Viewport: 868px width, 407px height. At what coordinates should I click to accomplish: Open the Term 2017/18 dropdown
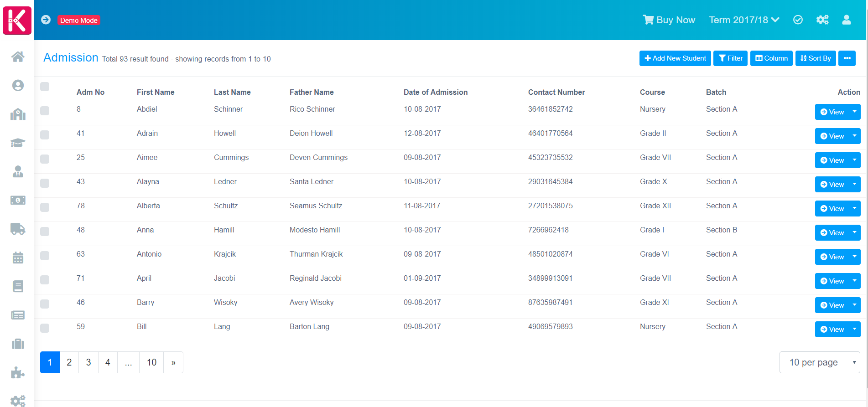pos(743,20)
